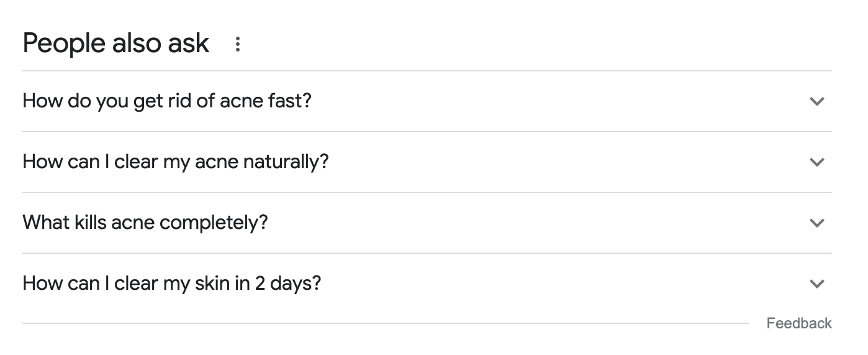The width and height of the screenshot is (868, 355).
Task: Show what kills acne completely answer
Action: pos(427,223)
